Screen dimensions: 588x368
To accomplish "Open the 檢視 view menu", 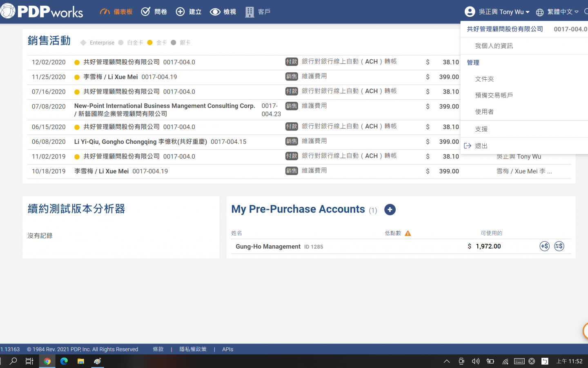I will 223,12.
